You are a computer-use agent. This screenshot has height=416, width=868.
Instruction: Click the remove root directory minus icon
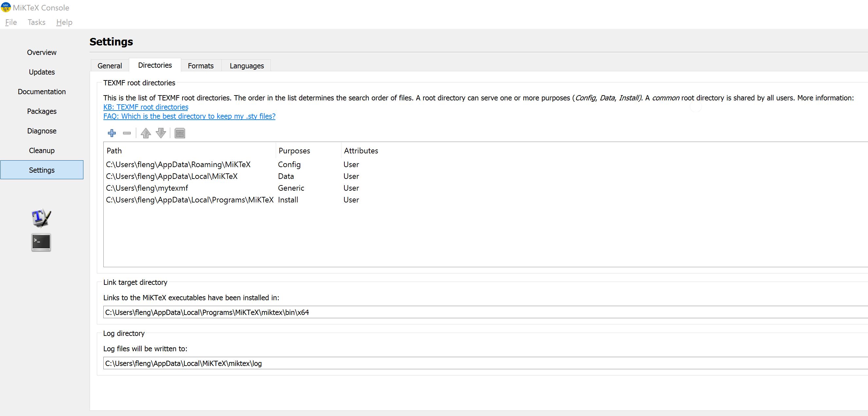click(127, 133)
